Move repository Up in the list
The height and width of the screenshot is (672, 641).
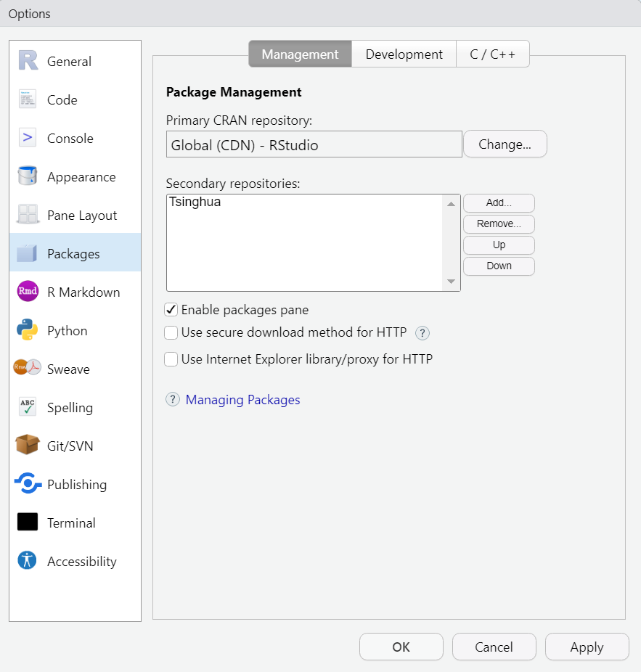click(499, 245)
